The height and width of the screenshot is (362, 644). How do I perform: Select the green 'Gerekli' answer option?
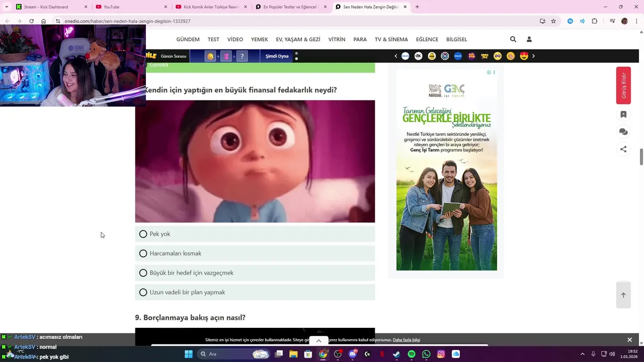click(x=260, y=67)
